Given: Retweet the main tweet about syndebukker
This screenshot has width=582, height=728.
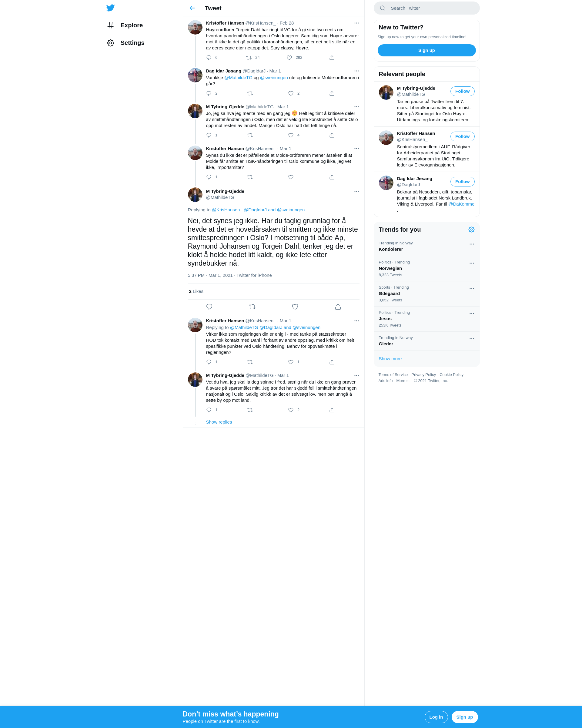Looking at the screenshot, I should coord(252,307).
